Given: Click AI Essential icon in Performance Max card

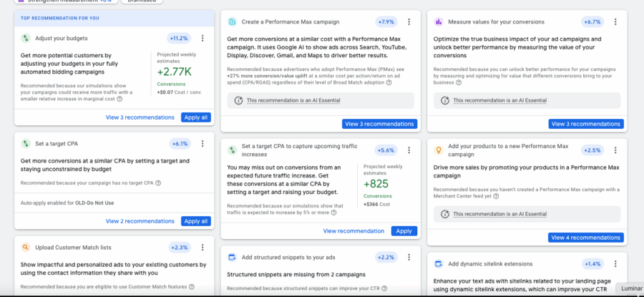Looking at the screenshot, I should [239, 101].
